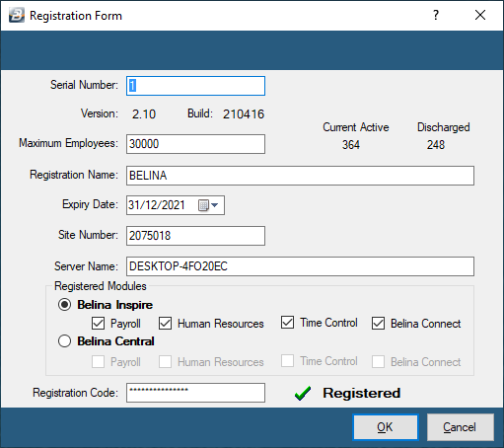Toggle Time Control under Belina Inspire
The image size is (504, 448).
(287, 323)
